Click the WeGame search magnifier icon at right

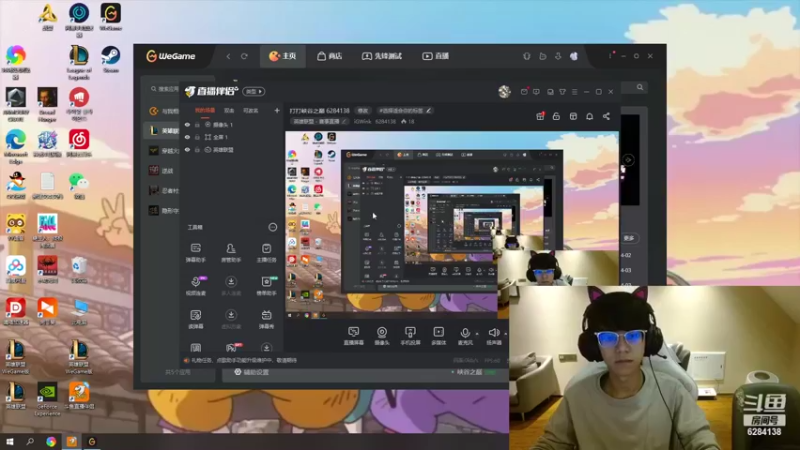coord(640,87)
